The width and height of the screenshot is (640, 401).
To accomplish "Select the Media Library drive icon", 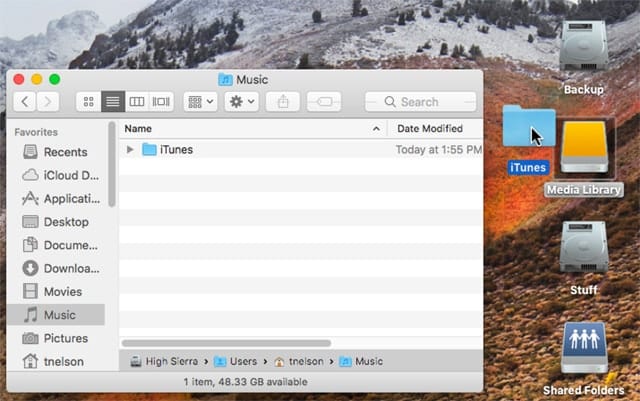I will pyautogui.click(x=584, y=151).
